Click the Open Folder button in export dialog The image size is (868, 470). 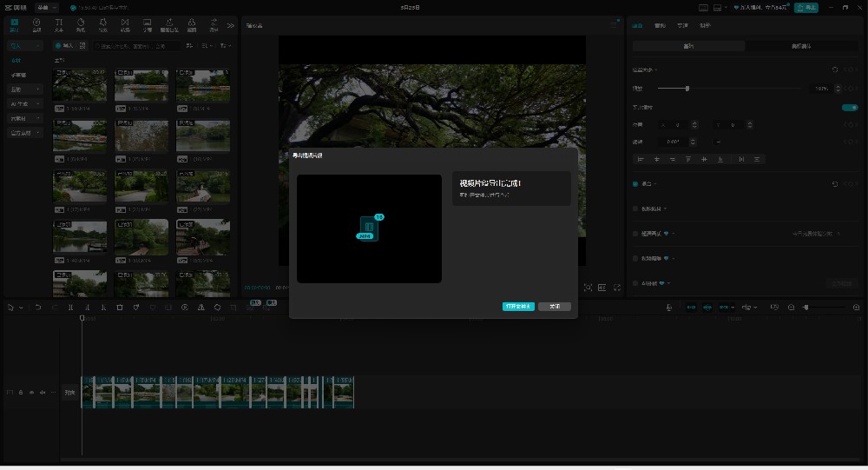click(518, 307)
